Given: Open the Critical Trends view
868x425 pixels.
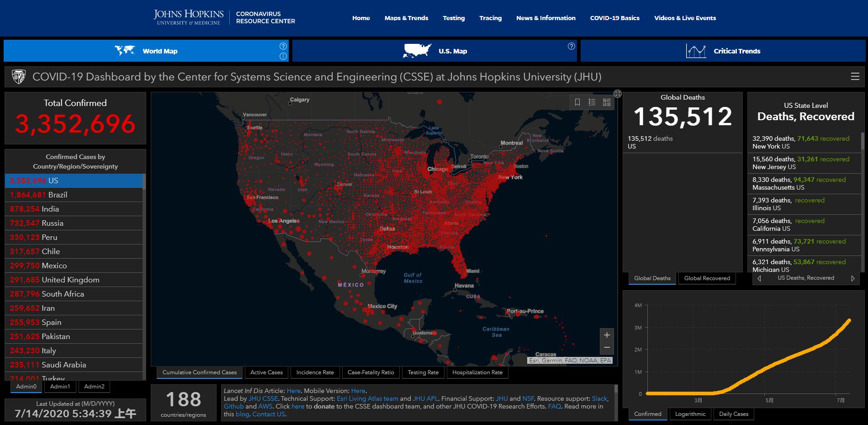Looking at the screenshot, I should pyautogui.click(x=723, y=51).
